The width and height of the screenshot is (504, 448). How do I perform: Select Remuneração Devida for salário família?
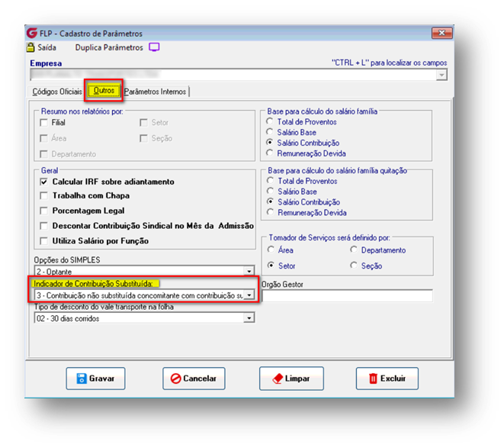pos(270,153)
